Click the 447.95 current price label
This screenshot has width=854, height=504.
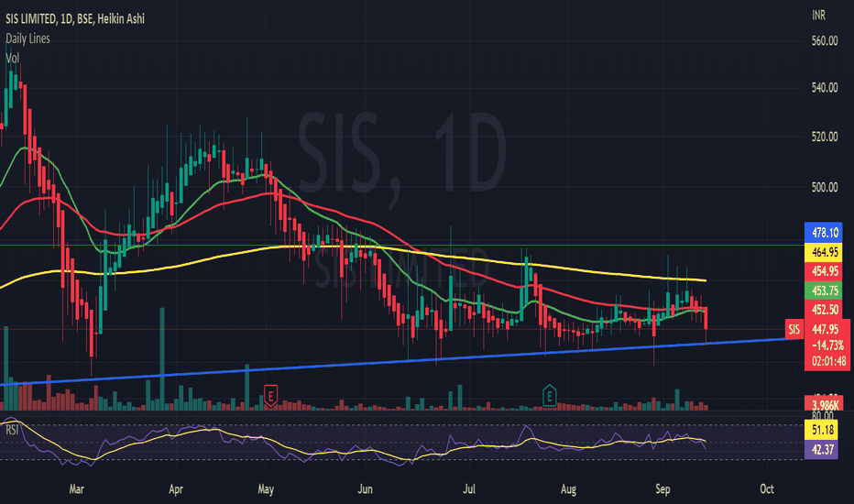[826, 329]
